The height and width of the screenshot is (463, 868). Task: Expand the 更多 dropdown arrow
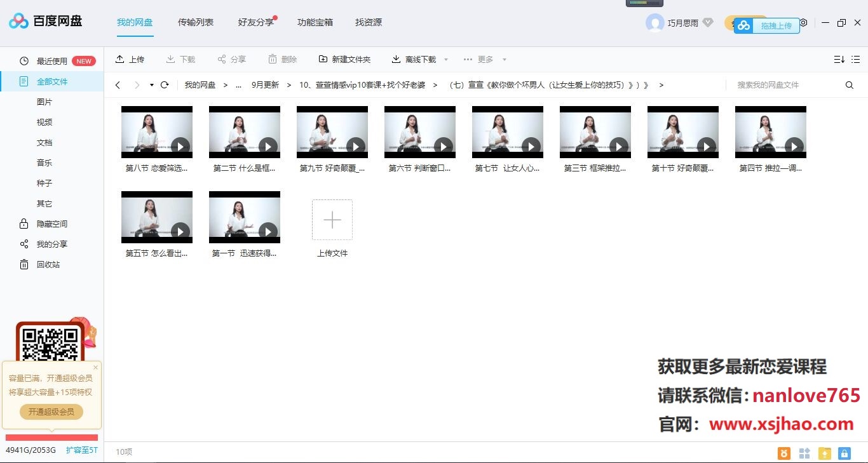(x=505, y=60)
